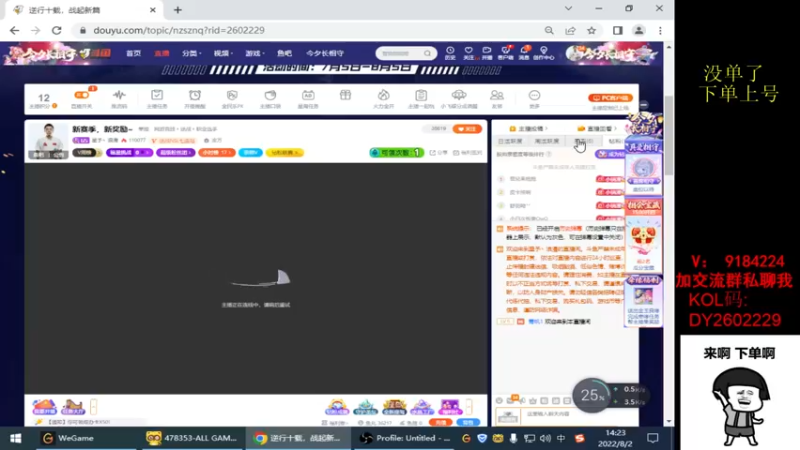800x450 pixels.
Task: Open the 共爱相守 activity card
Action: (x=643, y=168)
